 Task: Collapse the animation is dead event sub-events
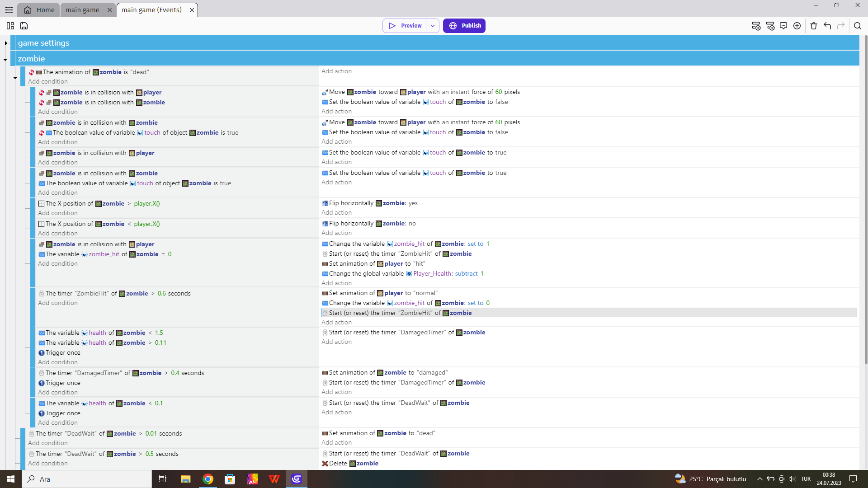coord(15,78)
